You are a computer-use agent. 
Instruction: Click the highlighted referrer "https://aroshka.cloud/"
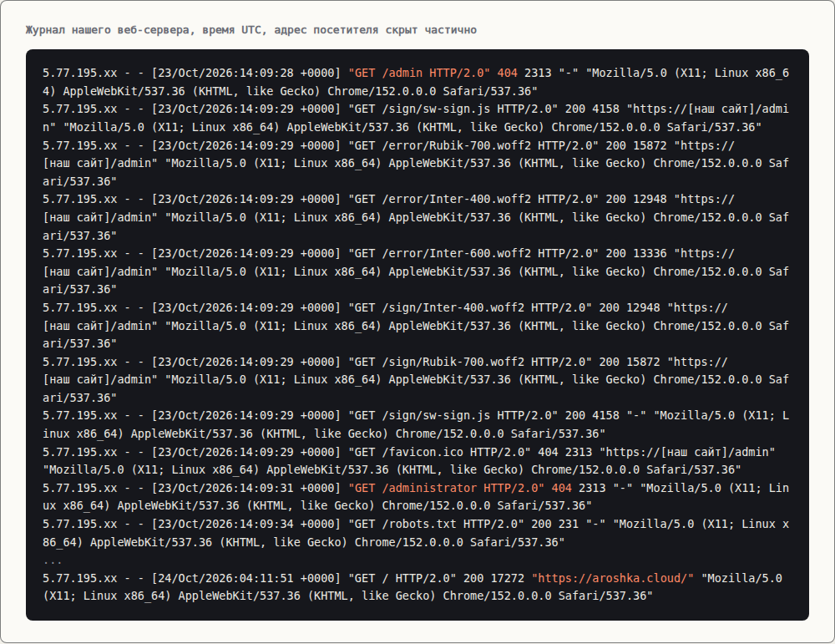(613, 578)
